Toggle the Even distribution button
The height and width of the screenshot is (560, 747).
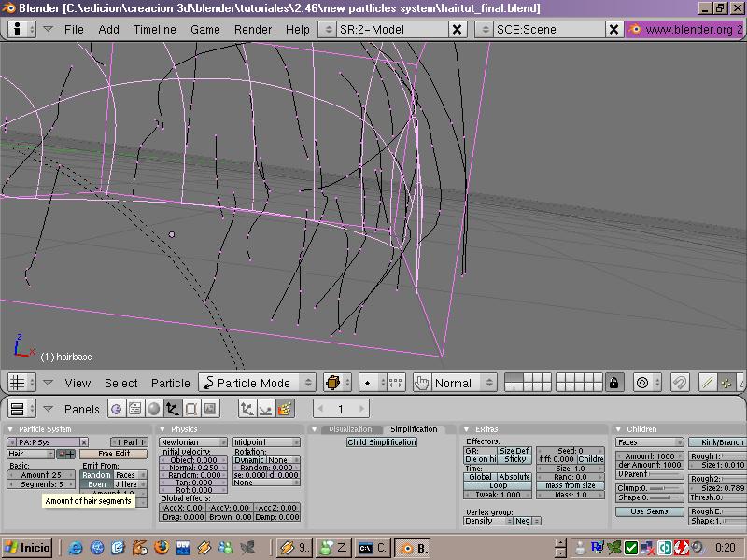[x=96, y=484]
